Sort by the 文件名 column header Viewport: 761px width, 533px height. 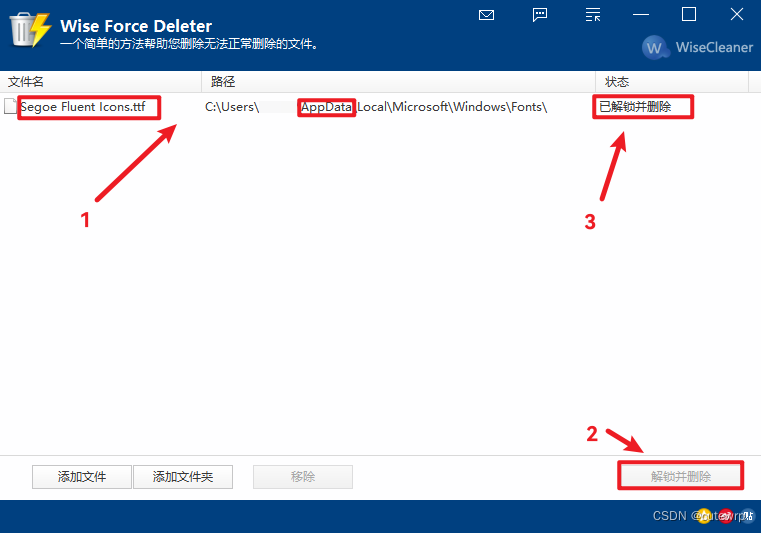100,82
